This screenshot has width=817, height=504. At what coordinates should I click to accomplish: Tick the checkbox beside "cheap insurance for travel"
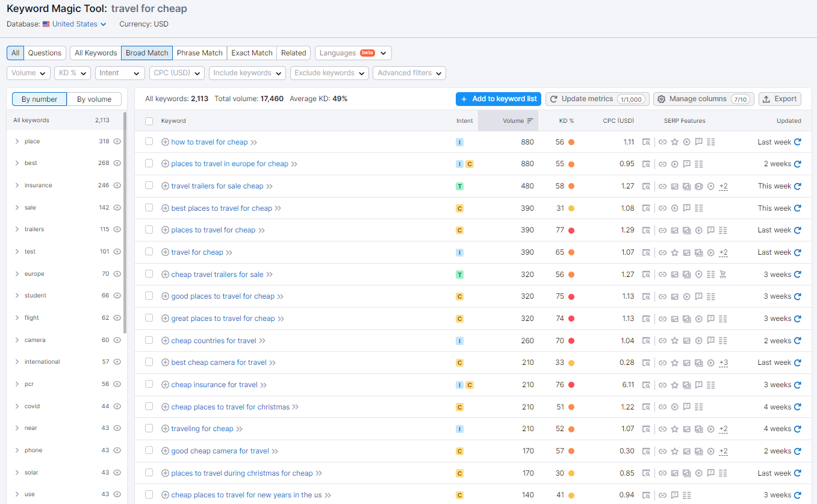click(x=149, y=384)
